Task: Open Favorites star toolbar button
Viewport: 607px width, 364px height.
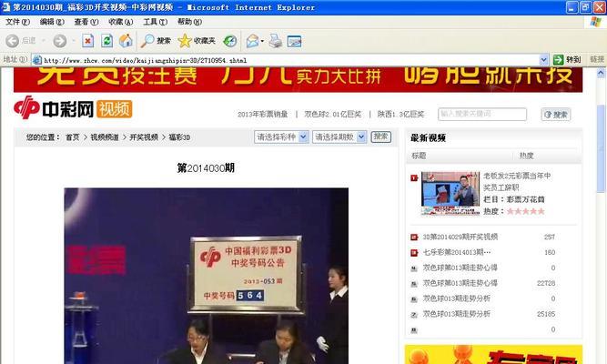Action: [x=197, y=41]
